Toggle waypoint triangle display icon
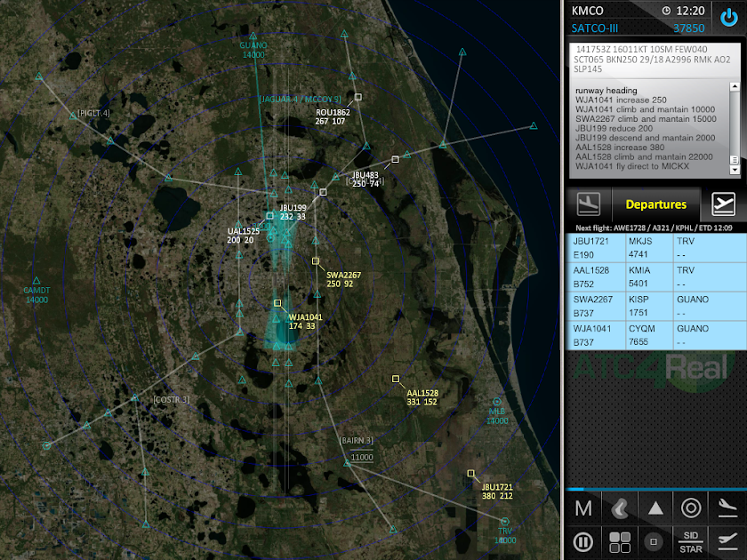The width and height of the screenshot is (747, 560). [655, 508]
